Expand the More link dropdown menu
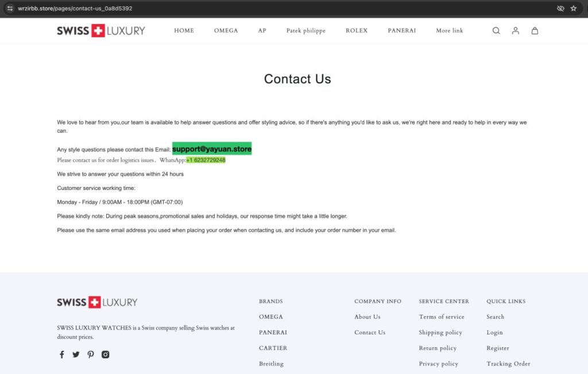 pos(450,30)
